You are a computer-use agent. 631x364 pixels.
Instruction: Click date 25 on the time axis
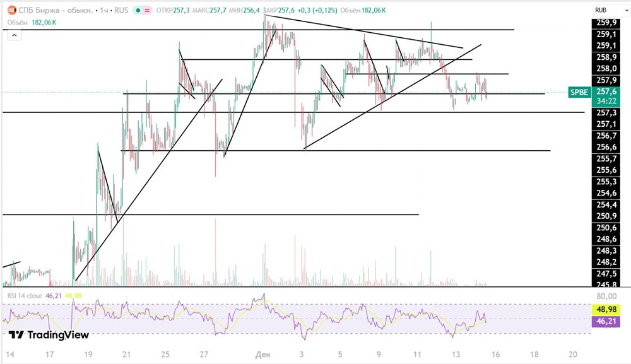[165, 355]
